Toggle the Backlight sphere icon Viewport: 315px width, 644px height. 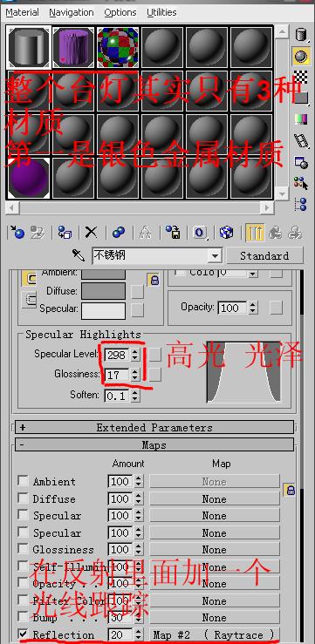(301, 57)
